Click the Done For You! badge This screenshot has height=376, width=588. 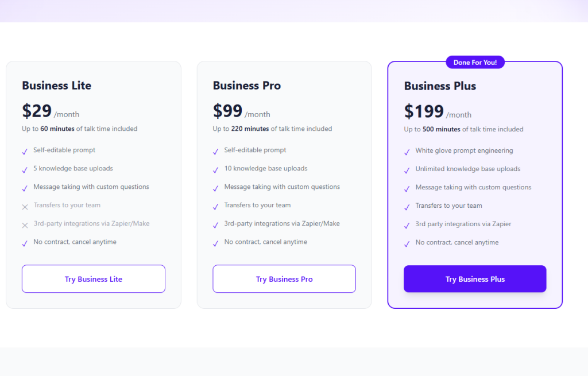pyautogui.click(x=475, y=62)
